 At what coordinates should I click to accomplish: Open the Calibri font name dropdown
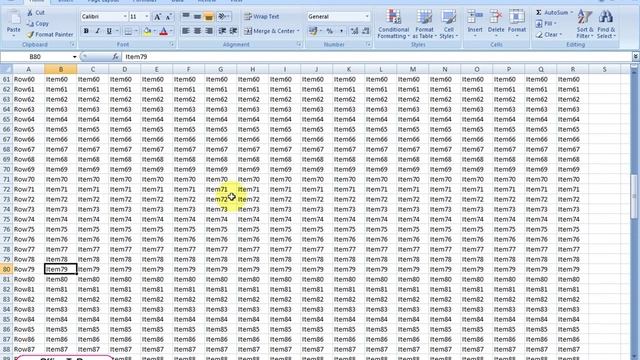124,17
